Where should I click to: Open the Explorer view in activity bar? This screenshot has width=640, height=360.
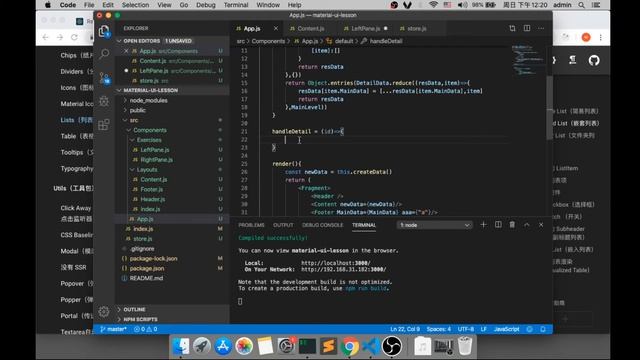pos(104,30)
